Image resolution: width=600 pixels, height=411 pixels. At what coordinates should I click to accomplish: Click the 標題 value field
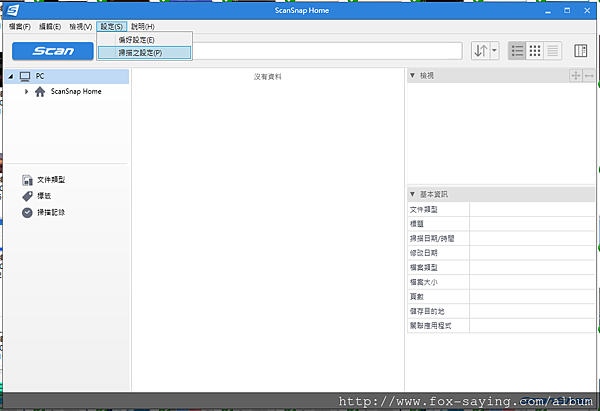[532, 224]
